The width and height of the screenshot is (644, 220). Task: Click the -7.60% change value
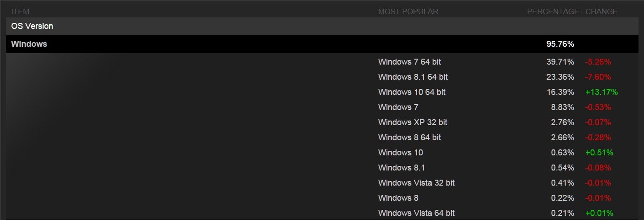pyautogui.click(x=598, y=77)
